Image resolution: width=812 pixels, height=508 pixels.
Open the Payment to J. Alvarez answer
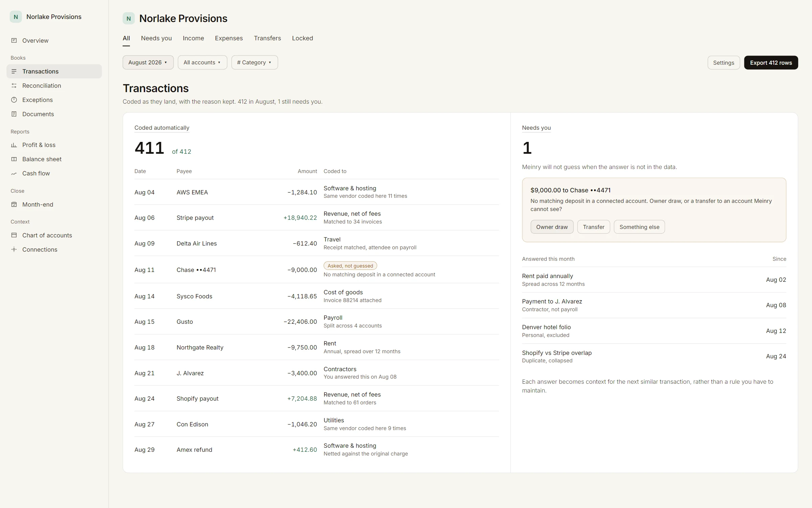[654, 305]
